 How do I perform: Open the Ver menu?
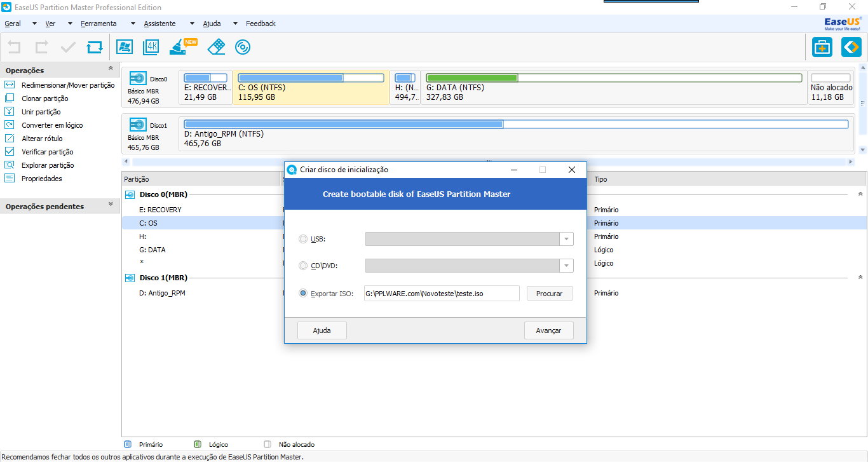tap(50, 24)
